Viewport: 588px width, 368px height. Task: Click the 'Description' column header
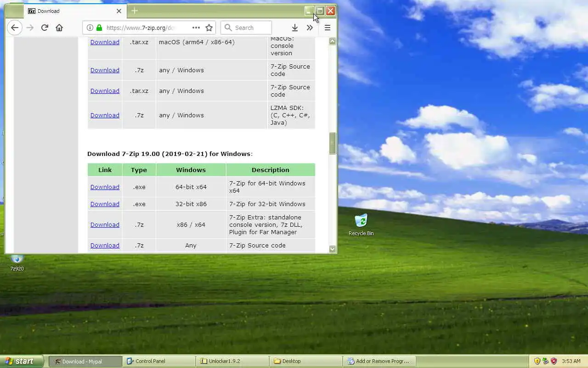[x=271, y=170]
